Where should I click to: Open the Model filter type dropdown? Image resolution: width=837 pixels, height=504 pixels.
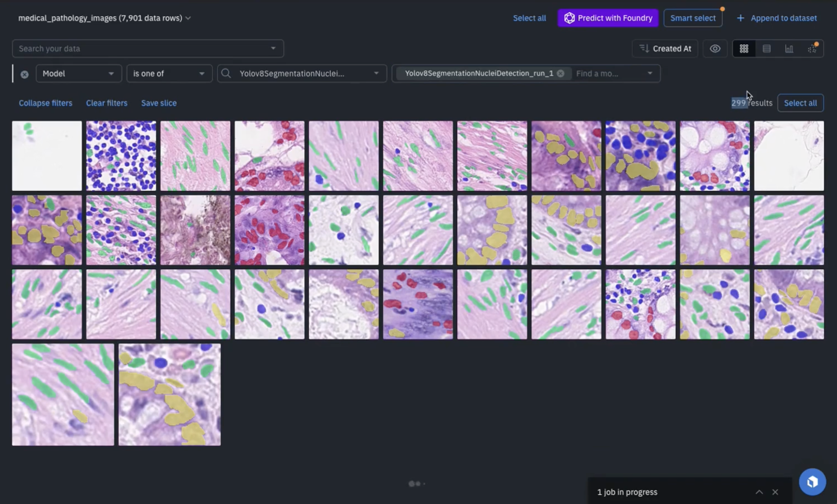click(78, 74)
